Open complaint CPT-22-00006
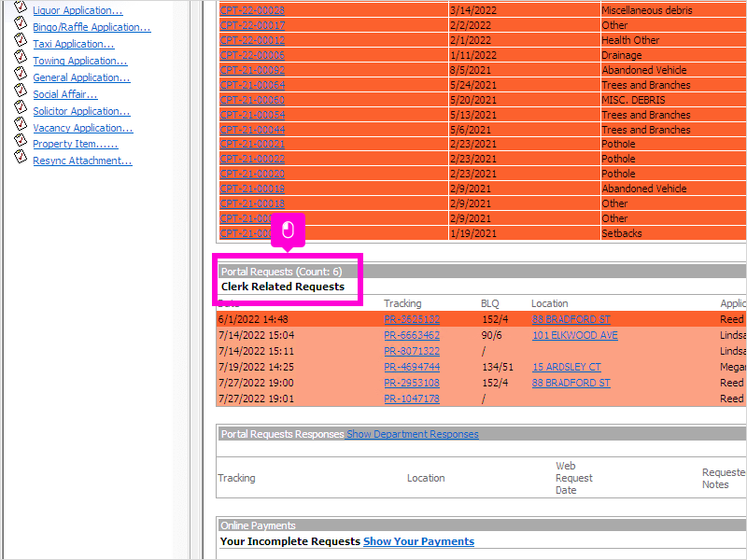The image size is (747, 560). click(x=252, y=55)
